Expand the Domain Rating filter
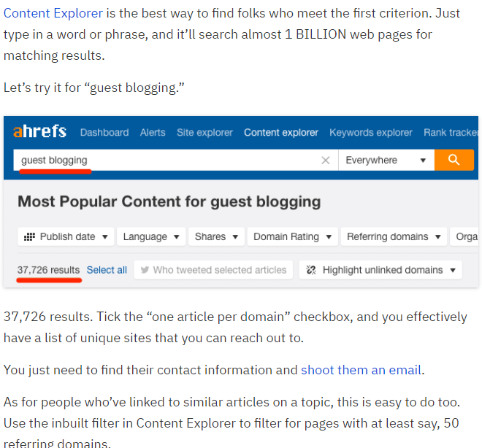 pyautogui.click(x=291, y=237)
